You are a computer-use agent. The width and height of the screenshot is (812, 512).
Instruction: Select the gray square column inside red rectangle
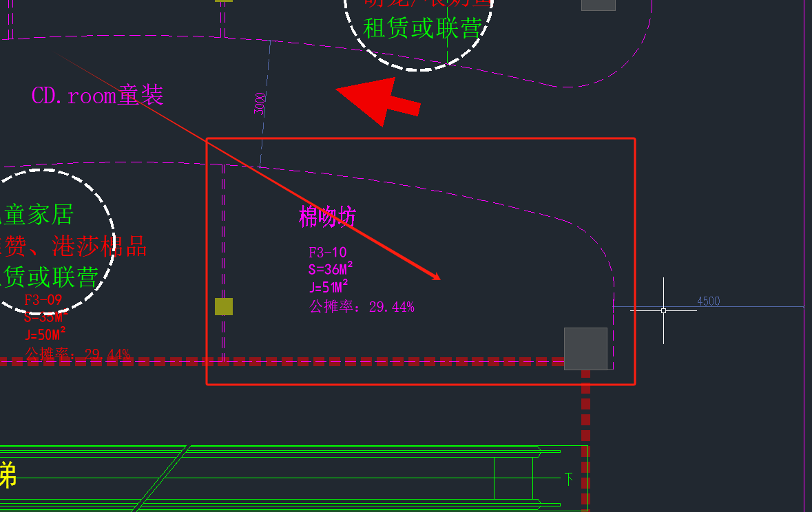pos(585,349)
